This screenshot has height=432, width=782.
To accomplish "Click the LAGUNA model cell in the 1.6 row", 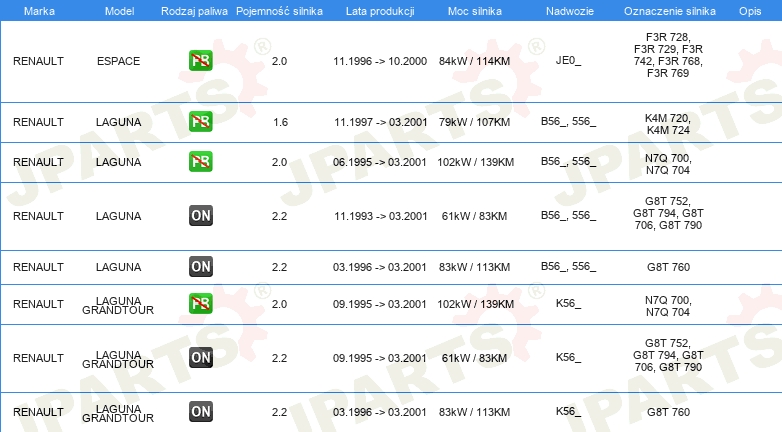I will coord(118,122).
